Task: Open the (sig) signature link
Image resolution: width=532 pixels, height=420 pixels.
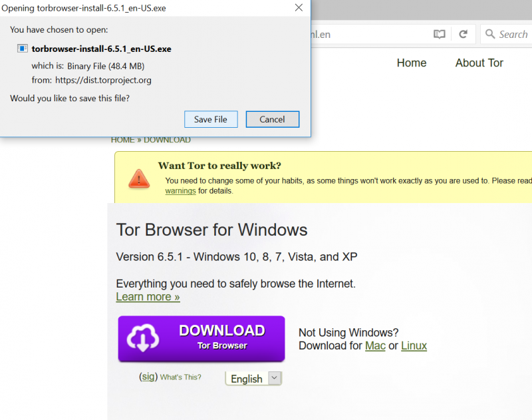Action: (x=148, y=377)
